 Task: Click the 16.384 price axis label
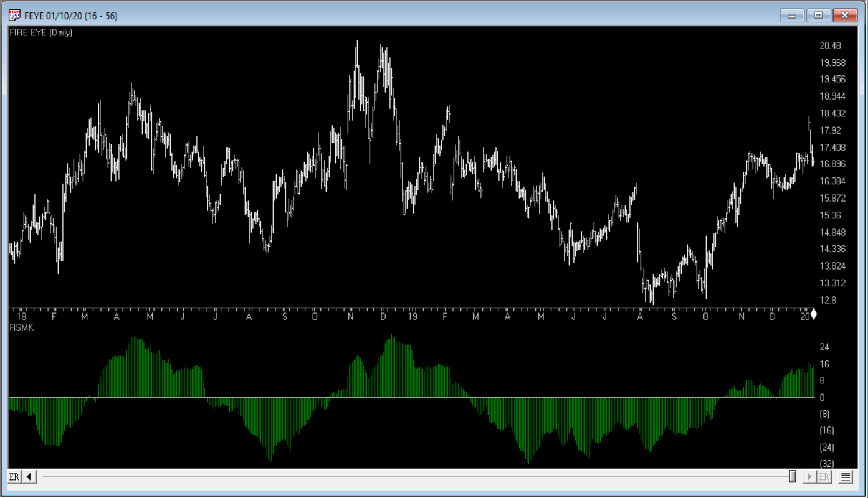[833, 181]
